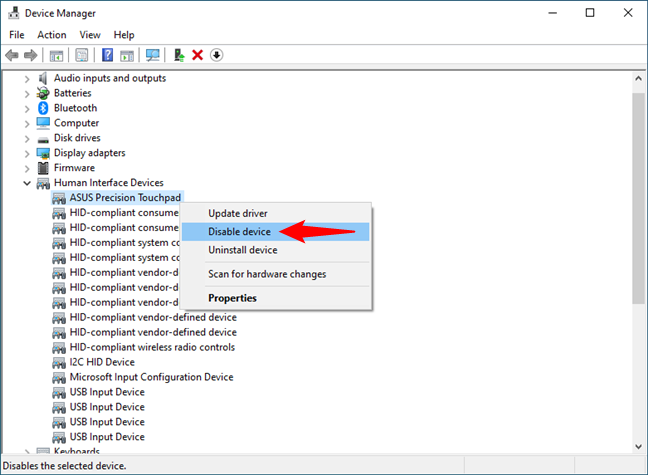Screen dimensions: 648x475
Task: Select I2C HID Device entry
Action: (102, 362)
